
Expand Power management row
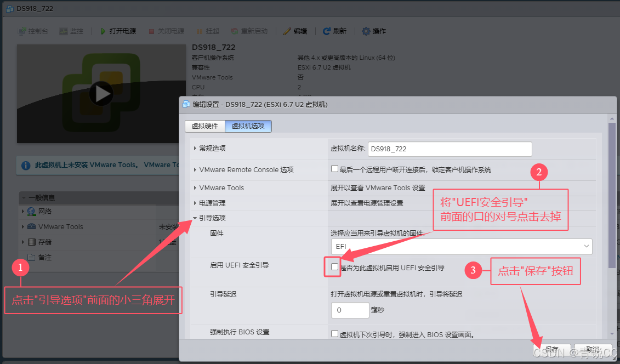click(195, 203)
